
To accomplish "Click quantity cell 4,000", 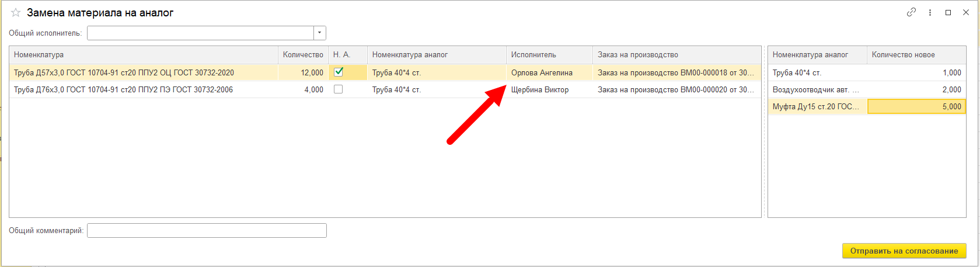I will click(x=303, y=89).
